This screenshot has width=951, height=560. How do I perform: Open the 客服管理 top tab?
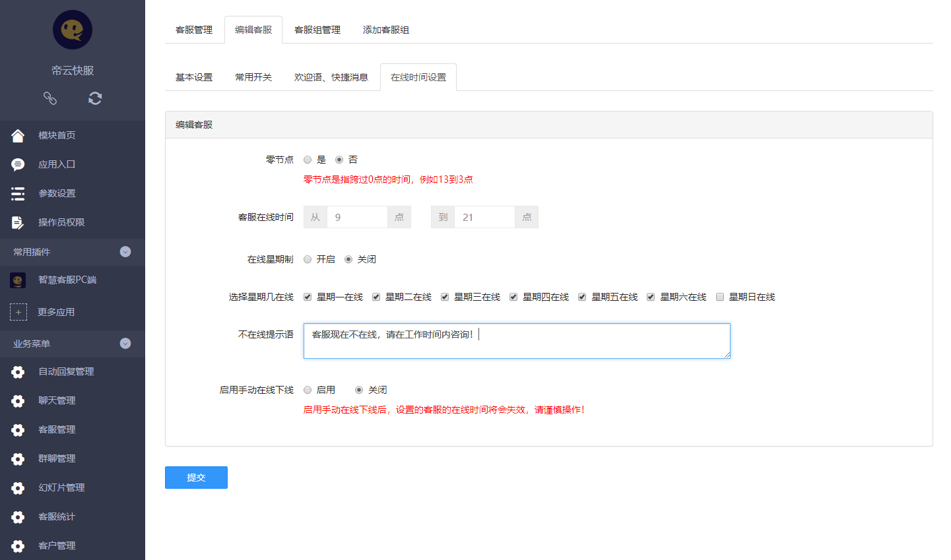point(194,30)
